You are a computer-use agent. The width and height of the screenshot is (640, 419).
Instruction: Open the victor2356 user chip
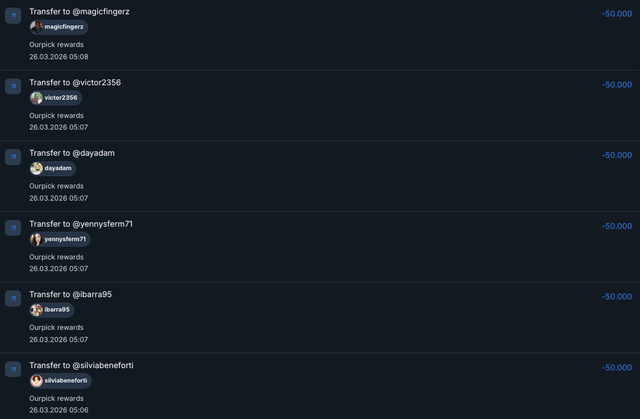pyautogui.click(x=55, y=98)
